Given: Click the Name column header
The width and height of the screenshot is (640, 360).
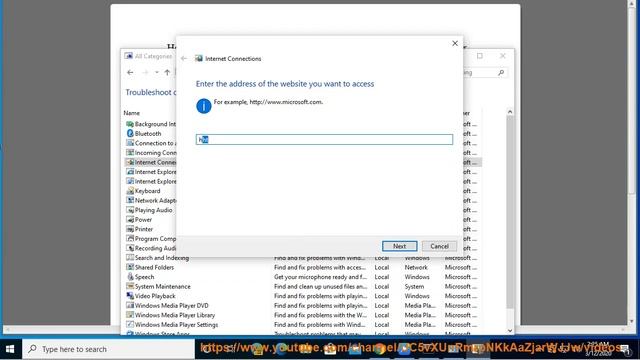Looking at the screenshot, I should click(132, 113).
